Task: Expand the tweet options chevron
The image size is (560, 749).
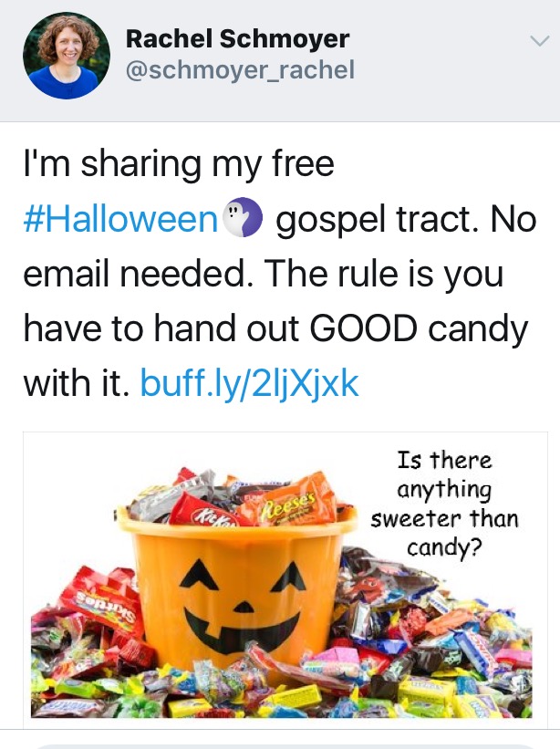Action: (537, 40)
